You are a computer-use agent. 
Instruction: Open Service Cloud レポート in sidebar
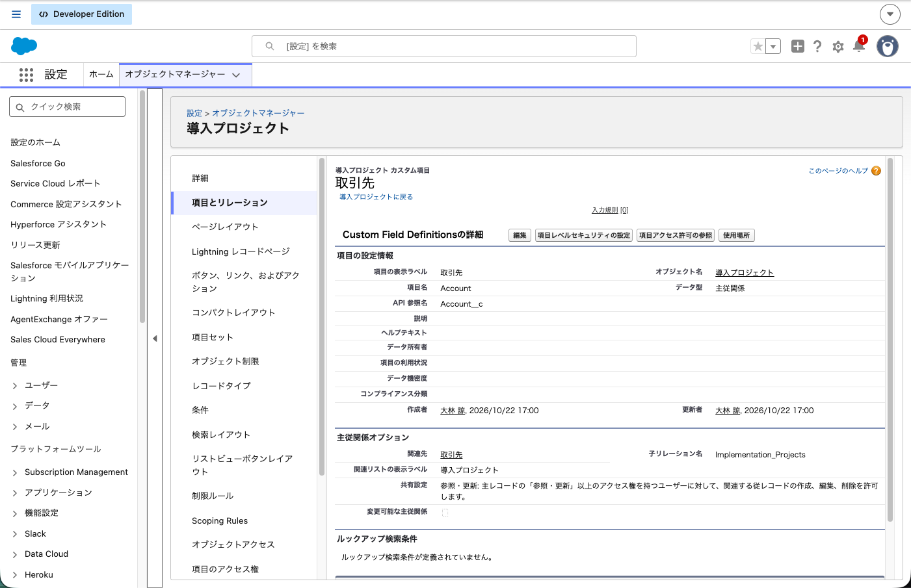click(55, 183)
